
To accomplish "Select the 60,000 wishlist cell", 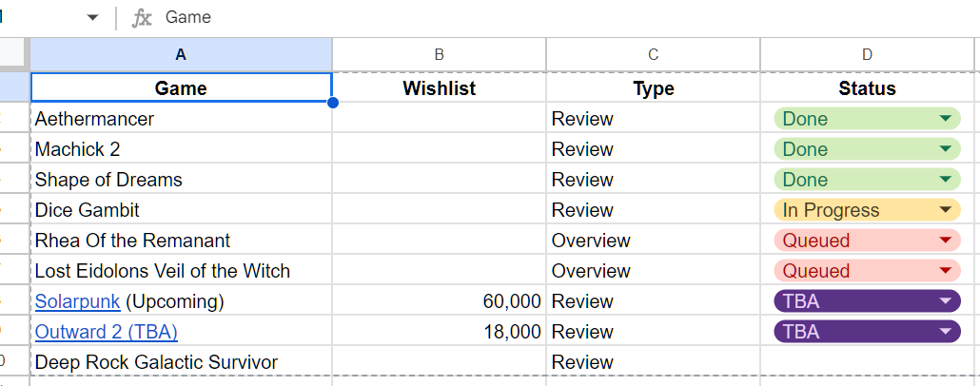I will tap(440, 301).
